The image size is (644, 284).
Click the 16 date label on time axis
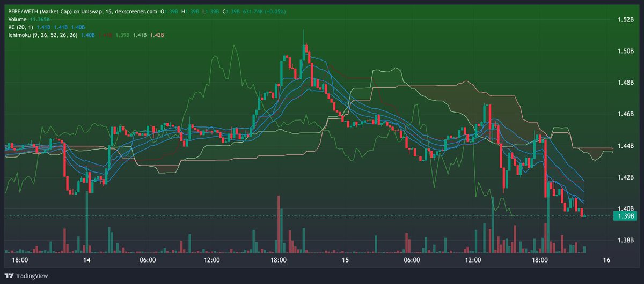point(607,260)
